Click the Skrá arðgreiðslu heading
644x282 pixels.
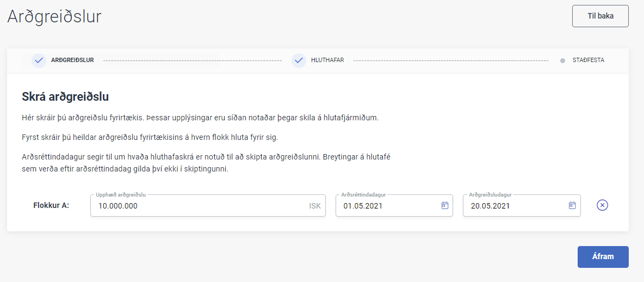click(65, 97)
